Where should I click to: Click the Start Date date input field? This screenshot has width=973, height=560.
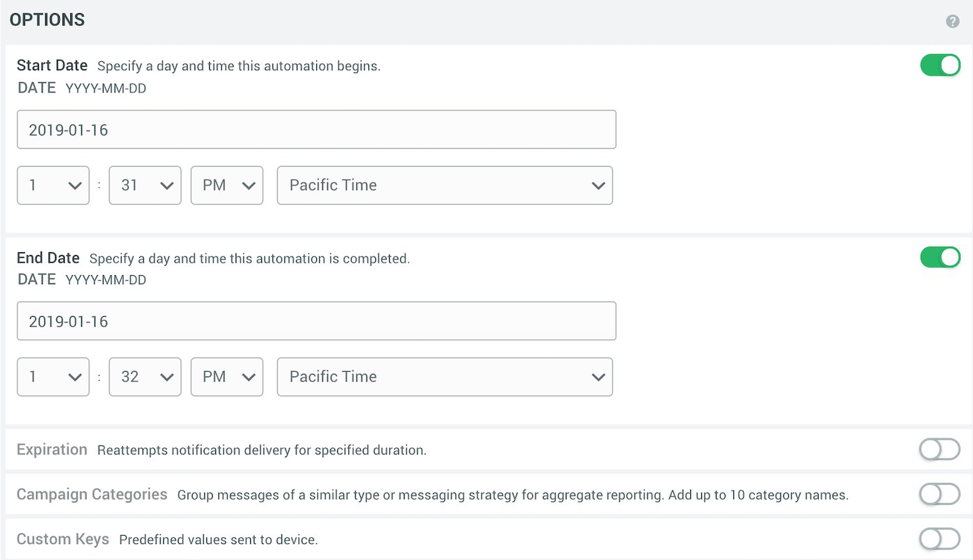(x=316, y=129)
